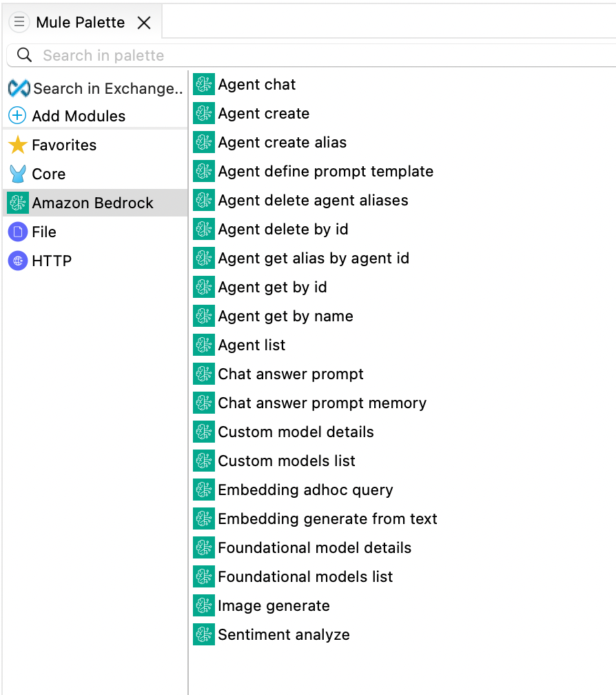Viewport: 616px width, 695px height.
Task: Select Agent get by name
Action: [x=286, y=316]
